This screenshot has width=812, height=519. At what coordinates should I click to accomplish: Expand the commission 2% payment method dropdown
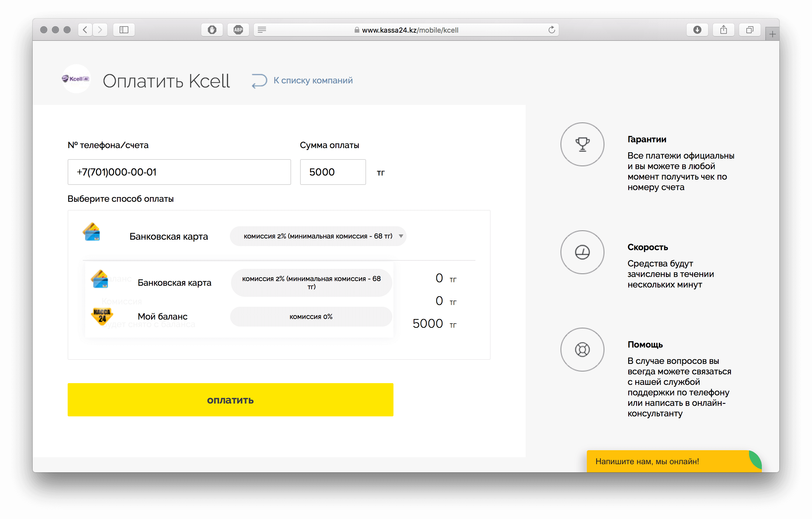point(318,236)
